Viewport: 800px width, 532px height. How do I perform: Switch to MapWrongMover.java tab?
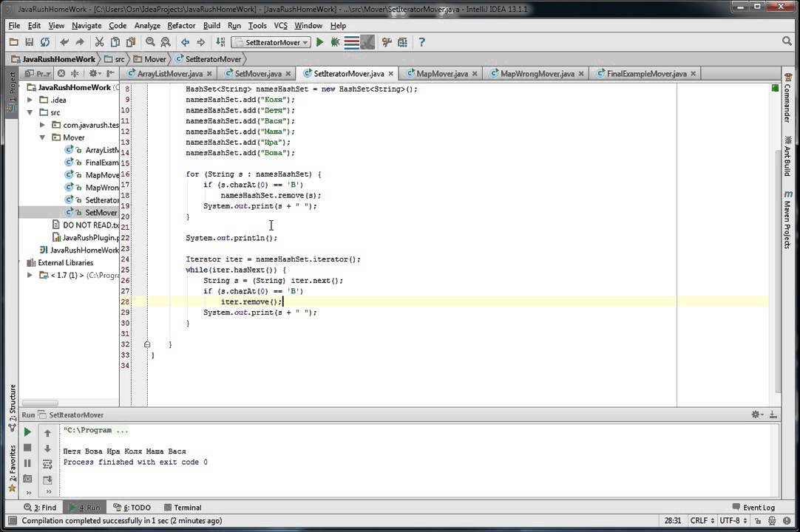click(538, 74)
